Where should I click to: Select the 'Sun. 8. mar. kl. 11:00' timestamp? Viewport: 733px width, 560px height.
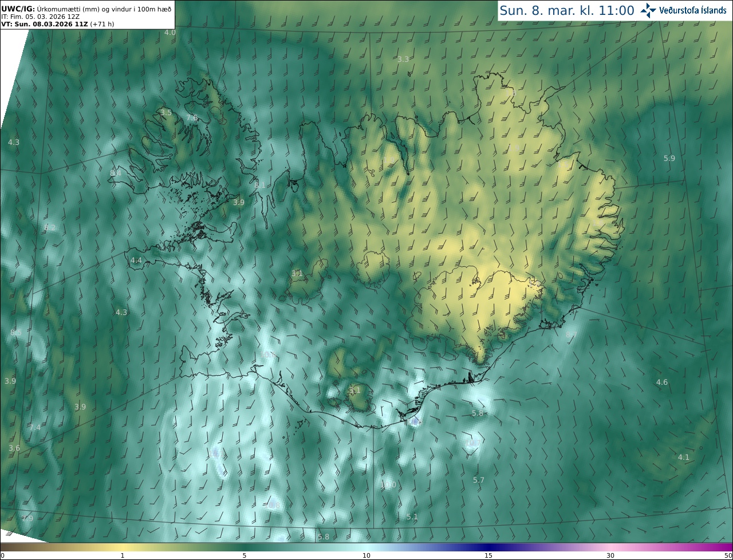[x=567, y=10]
